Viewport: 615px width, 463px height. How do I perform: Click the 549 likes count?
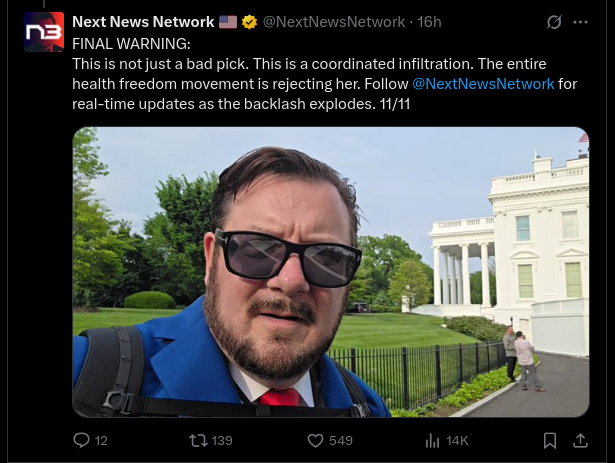(341, 440)
